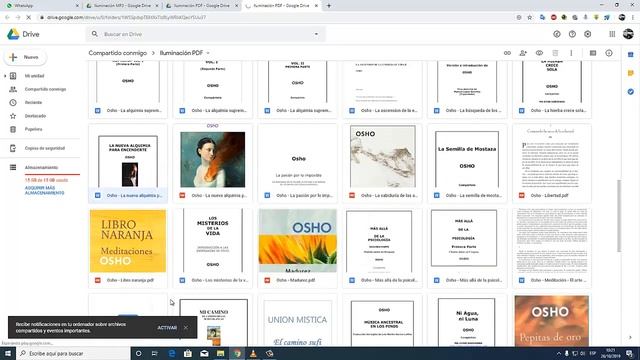
Task: Switch to list view layout
Action: click(x=593, y=53)
